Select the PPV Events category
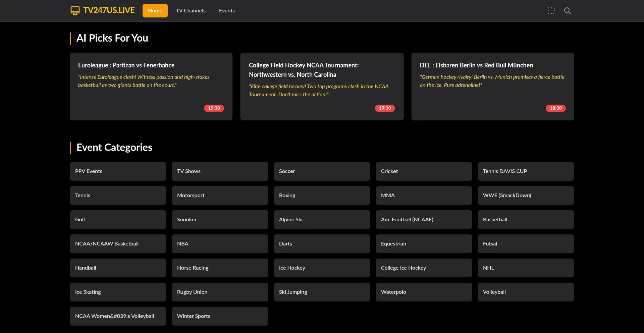 click(118, 171)
